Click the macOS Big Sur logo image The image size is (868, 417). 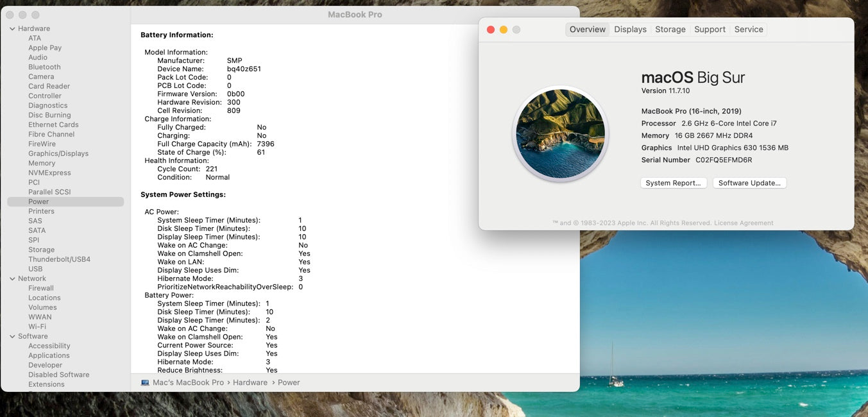pyautogui.click(x=560, y=133)
